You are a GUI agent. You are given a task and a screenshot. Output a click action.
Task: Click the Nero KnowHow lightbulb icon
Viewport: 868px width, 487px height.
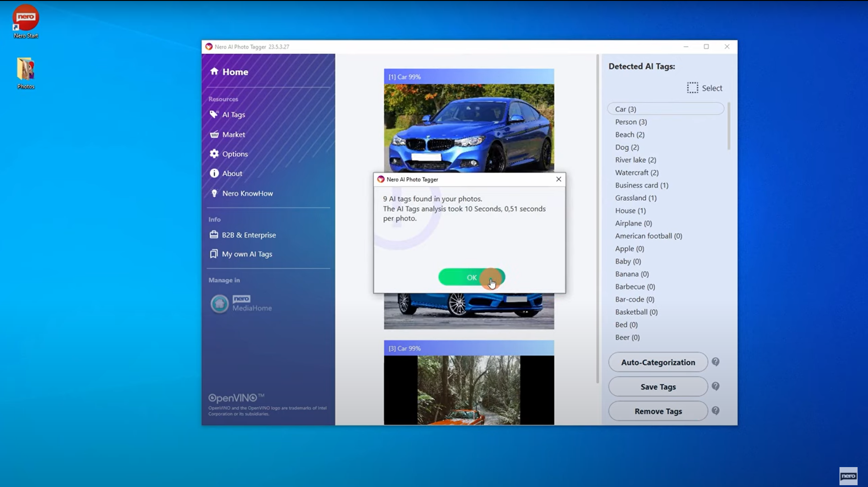coord(214,193)
